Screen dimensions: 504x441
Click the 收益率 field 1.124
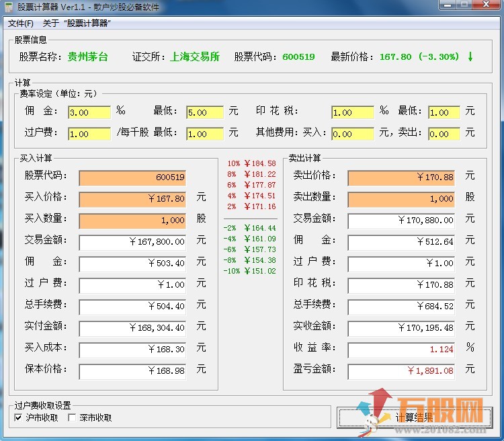pyautogui.click(x=401, y=350)
